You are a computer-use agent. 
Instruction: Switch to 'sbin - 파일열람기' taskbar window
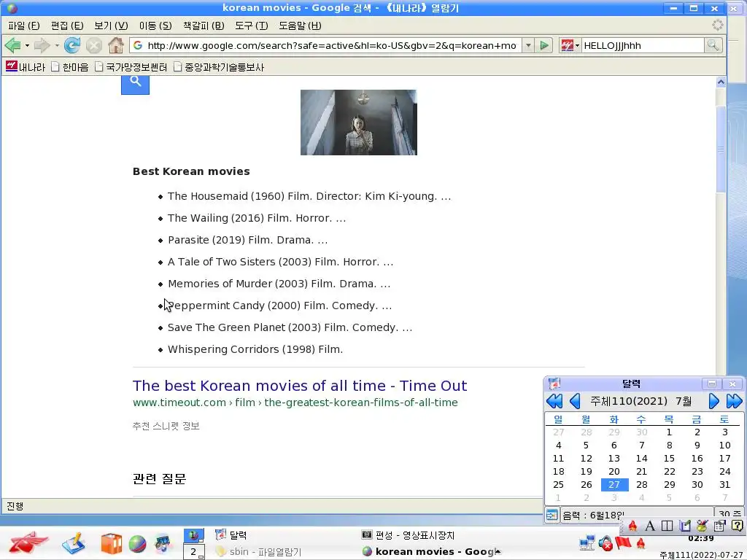pyautogui.click(x=258, y=552)
